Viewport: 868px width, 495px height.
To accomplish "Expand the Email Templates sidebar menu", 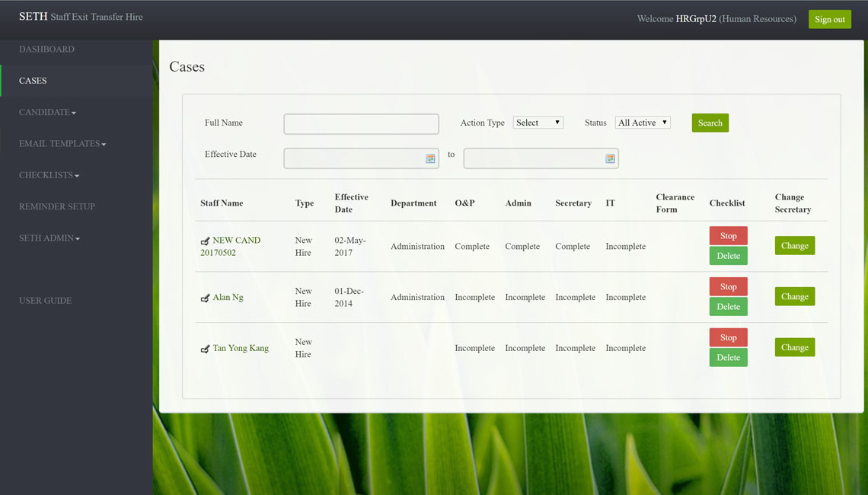I will click(62, 144).
